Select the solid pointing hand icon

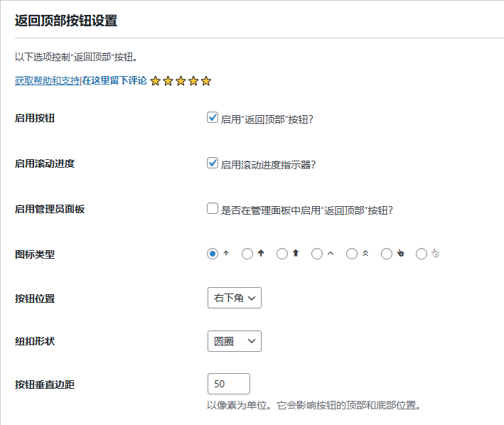(x=387, y=254)
